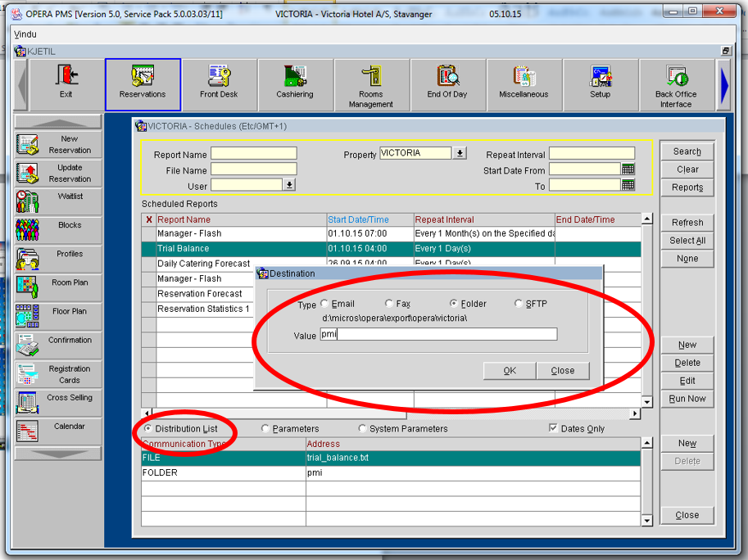This screenshot has height=560, width=748.
Task: Select SFTP destination type
Action: point(519,304)
